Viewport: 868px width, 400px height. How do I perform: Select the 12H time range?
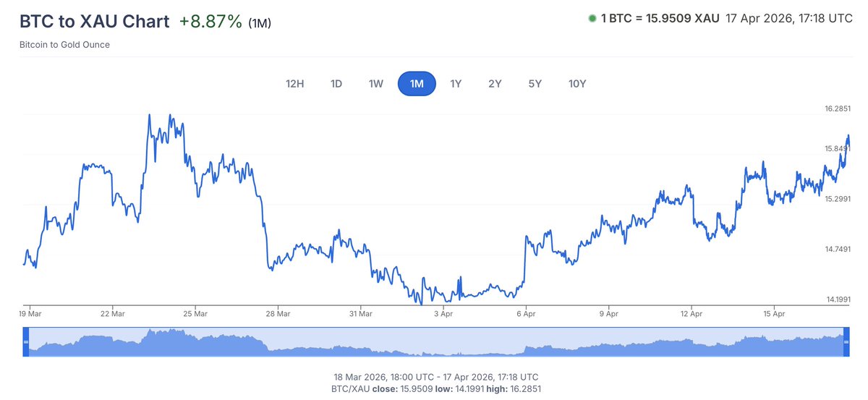[295, 84]
